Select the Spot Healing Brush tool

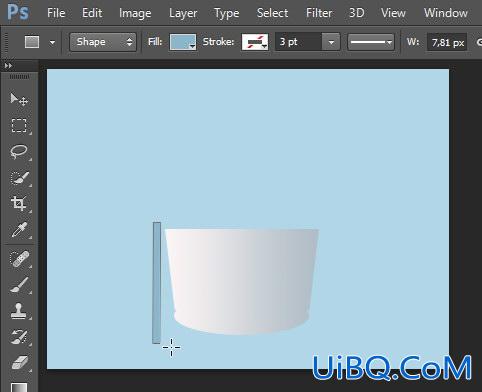tap(19, 259)
